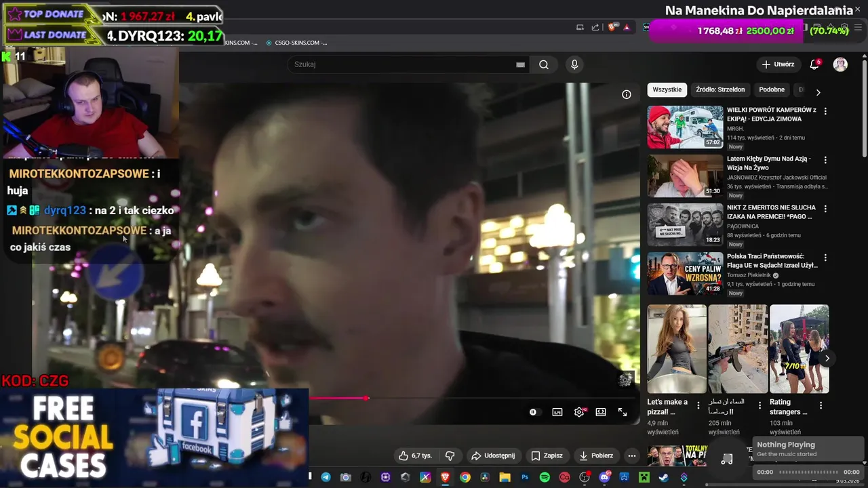Click the Utwórz create button
868x488 pixels.
pyautogui.click(x=778, y=64)
